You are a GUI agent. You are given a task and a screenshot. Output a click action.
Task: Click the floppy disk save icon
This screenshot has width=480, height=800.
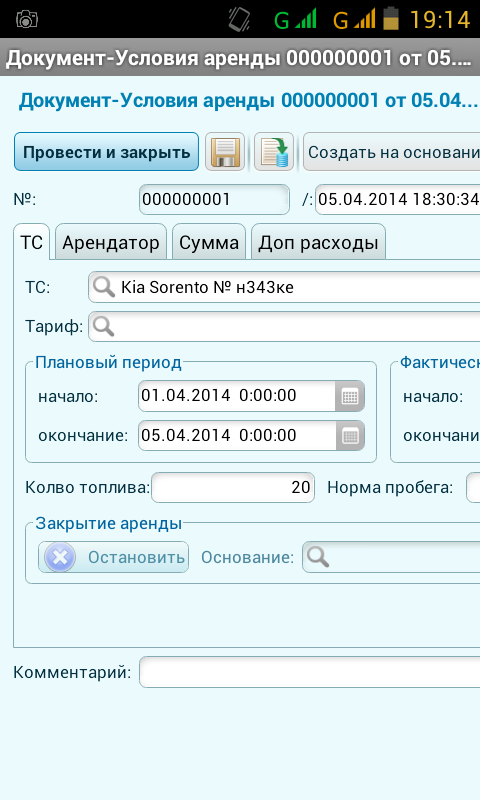225,152
